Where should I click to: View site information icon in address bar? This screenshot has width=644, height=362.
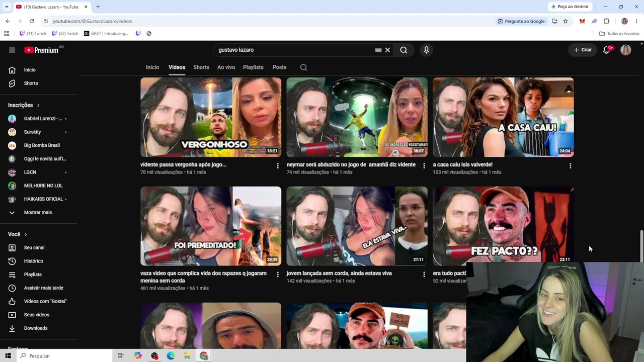[x=46, y=21]
